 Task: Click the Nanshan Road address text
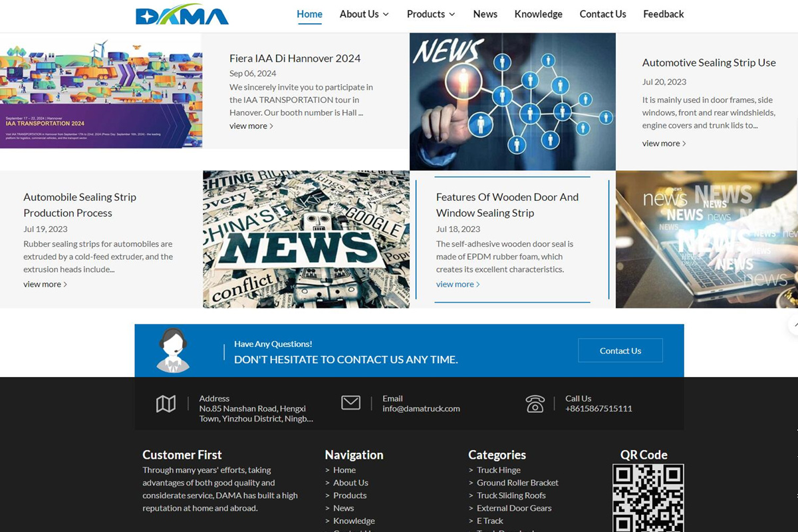click(256, 414)
